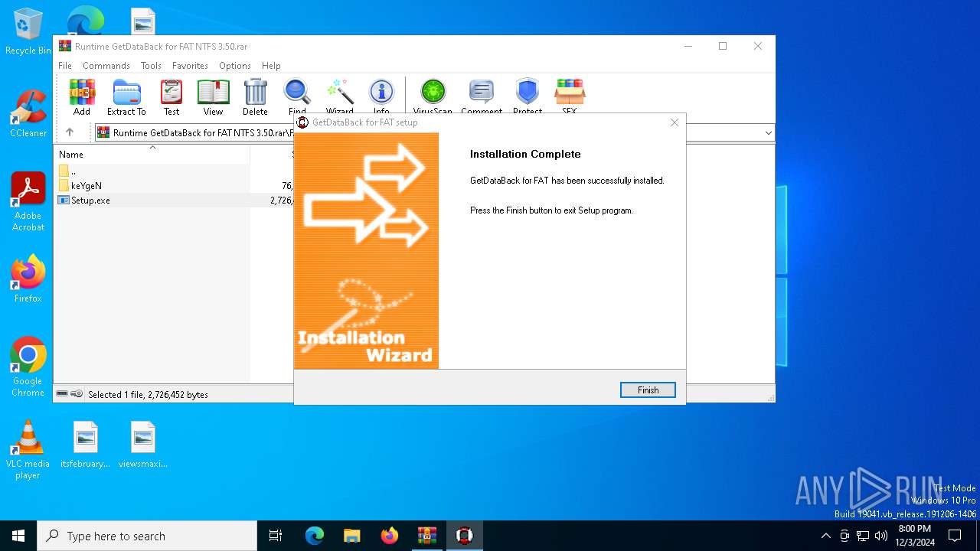Open the Options menu
Viewport: 980px width, 551px height.
click(235, 66)
